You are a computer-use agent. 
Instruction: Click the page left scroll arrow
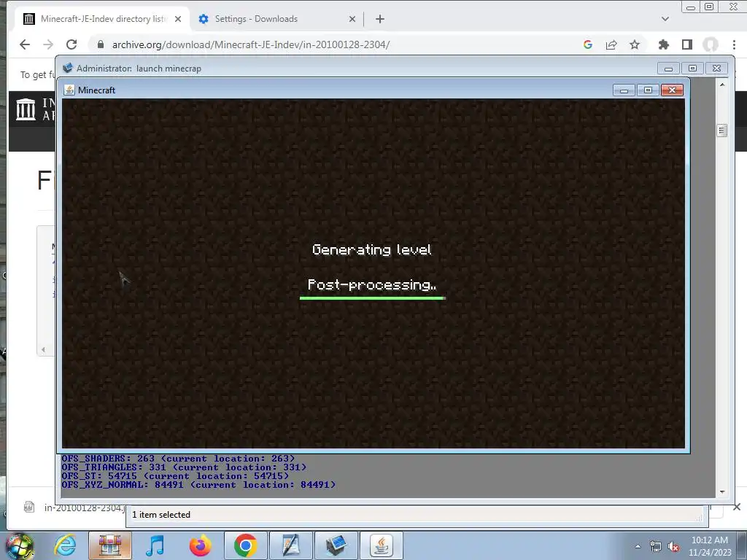pos(43,350)
